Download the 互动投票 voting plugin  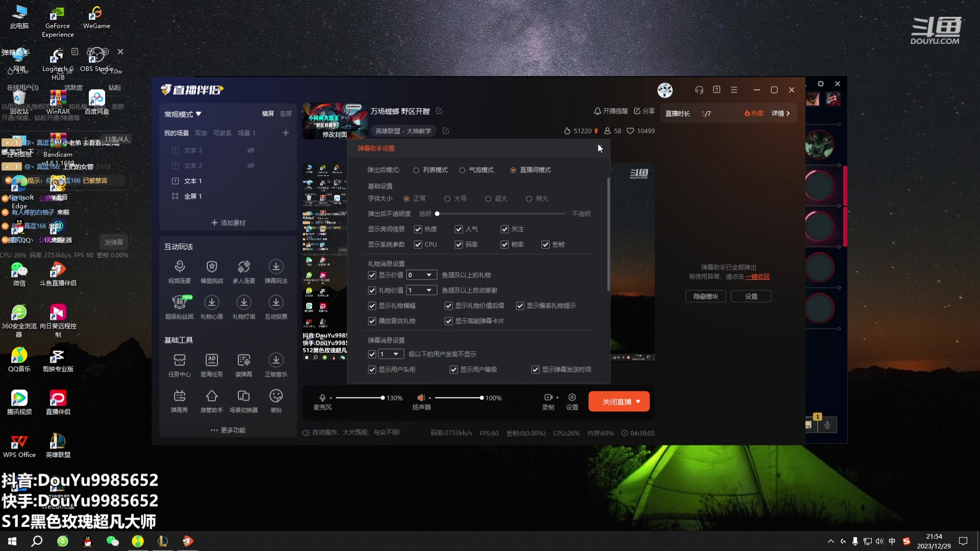[x=276, y=307]
